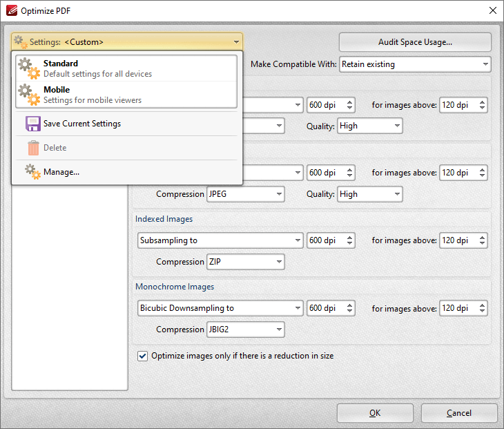The image size is (504, 429).
Task: Click Monochrome Images 600 dpi stepper
Action: point(350,308)
